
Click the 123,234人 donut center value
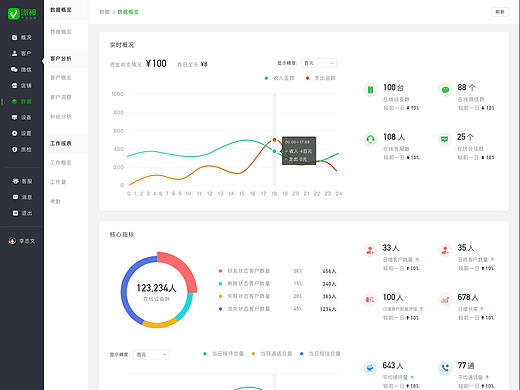pos(156,288)
